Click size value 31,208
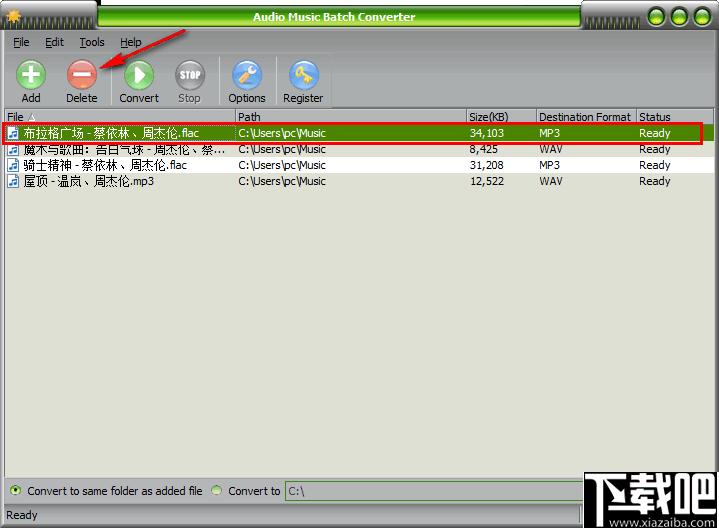719x528 pixels. pyautogui.click(x=487, y=165)
